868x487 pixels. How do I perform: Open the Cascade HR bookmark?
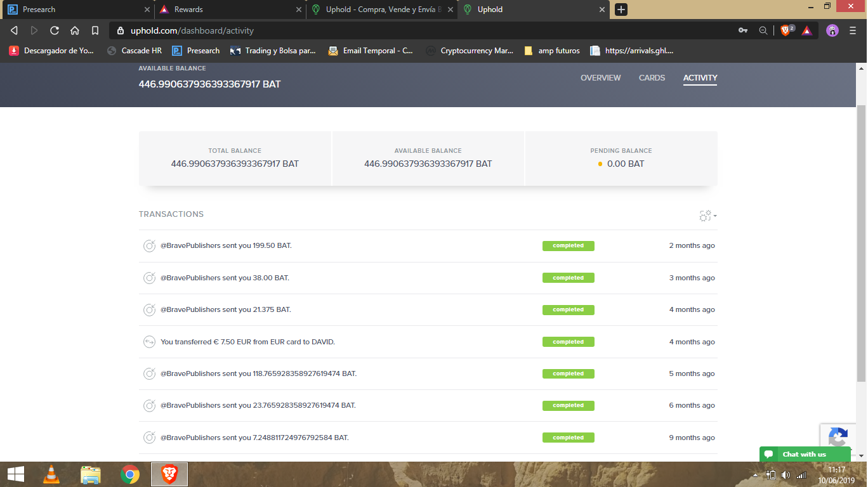click(x=135, y=51)
